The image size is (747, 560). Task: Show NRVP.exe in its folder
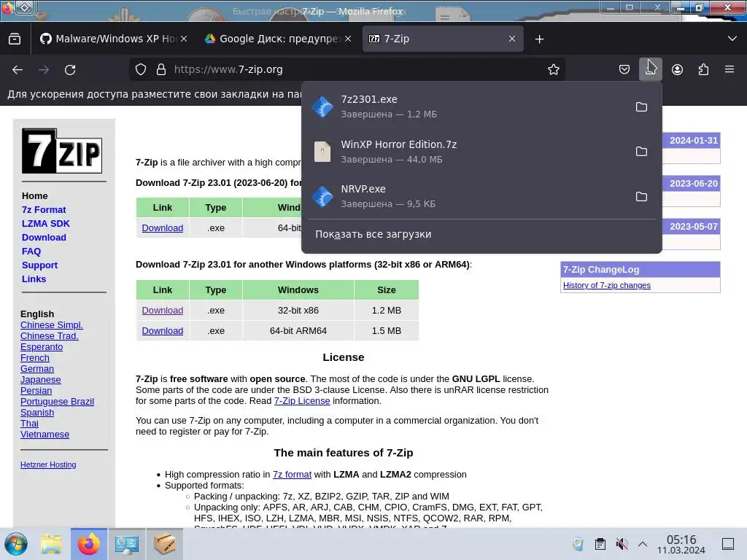[x=641, y=196]
